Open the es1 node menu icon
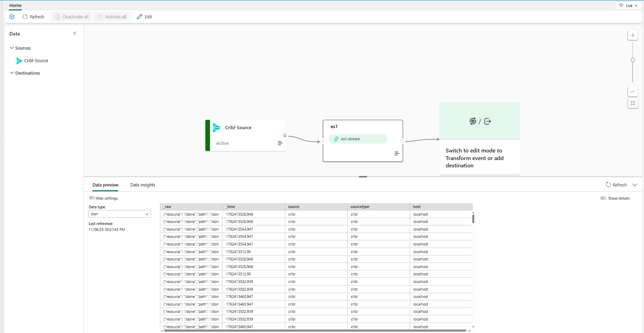Image resolution: width=644 pixels, height=333 pixels. pos(397,153)
